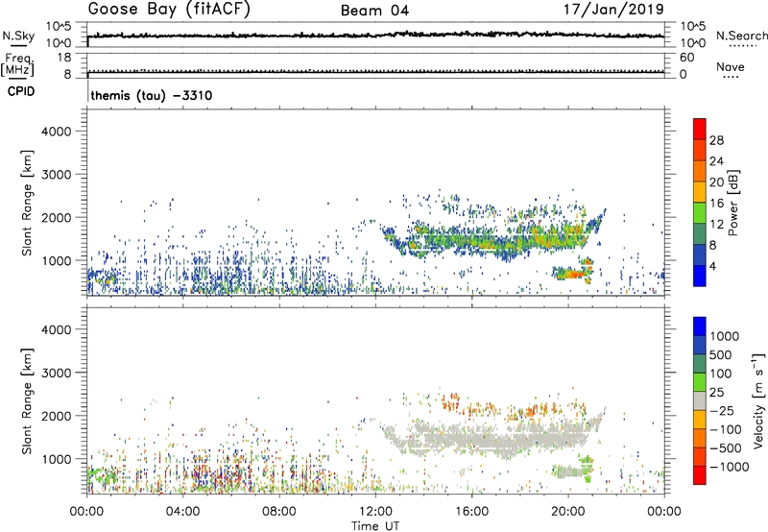Viewport: 768px width, 532px height.
Task: Click the gray band of the velocity colorbar
Action: pyautogui.click(x=700, y=400)
